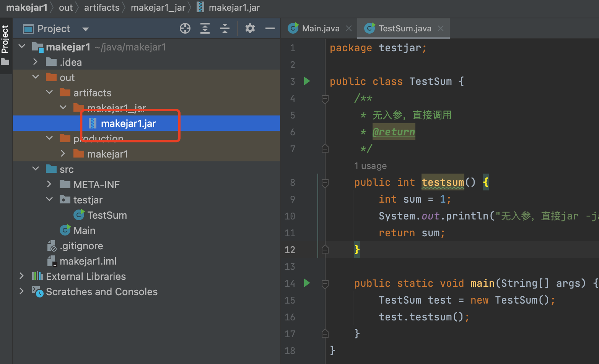Click the testsum method name at line 8
599x364 pixels.
point(443,182)
